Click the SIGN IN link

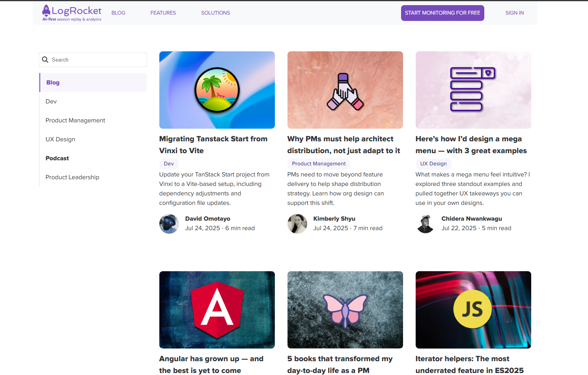coord(515,13)
